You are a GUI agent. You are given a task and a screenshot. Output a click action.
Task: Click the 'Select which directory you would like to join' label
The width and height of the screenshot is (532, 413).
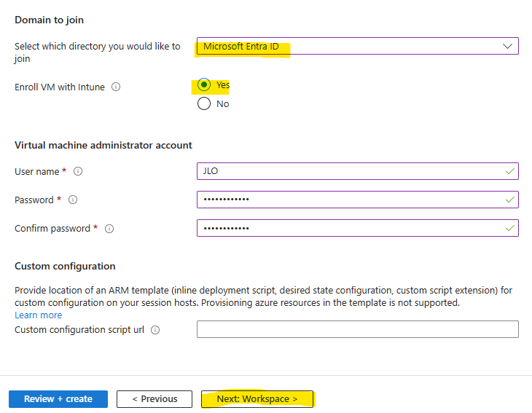[98, 52]
